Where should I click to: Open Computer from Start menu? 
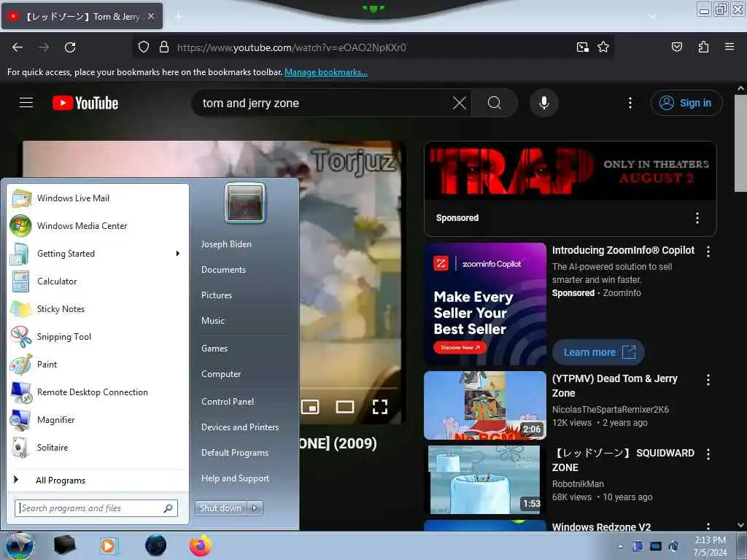[x=221, y=374]
